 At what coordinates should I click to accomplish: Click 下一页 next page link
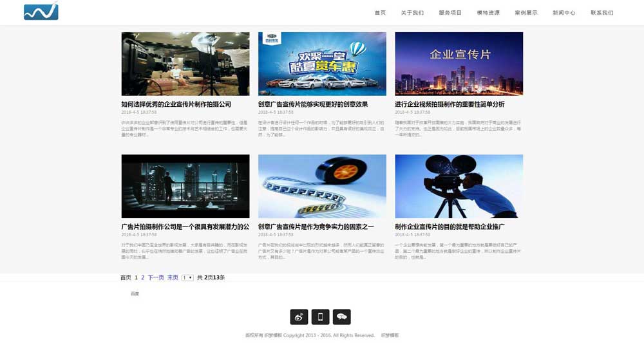pyautogui.click(x=156, y=278)
